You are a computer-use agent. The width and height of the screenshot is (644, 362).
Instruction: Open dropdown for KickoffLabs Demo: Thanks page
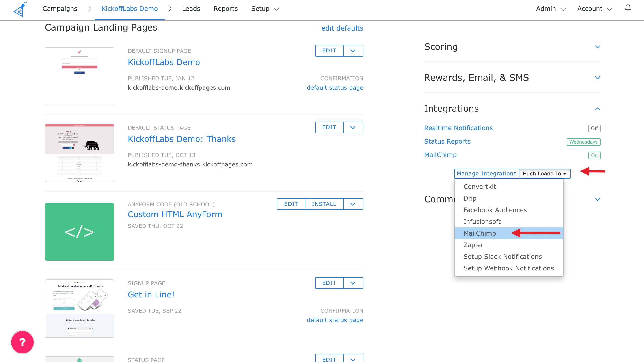pos(353,127)
